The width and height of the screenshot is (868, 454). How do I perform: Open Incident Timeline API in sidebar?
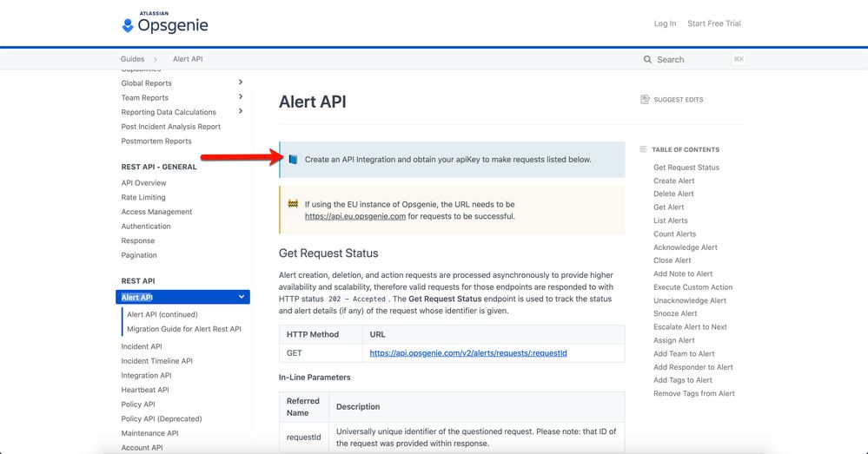click(x=156, y=360)
